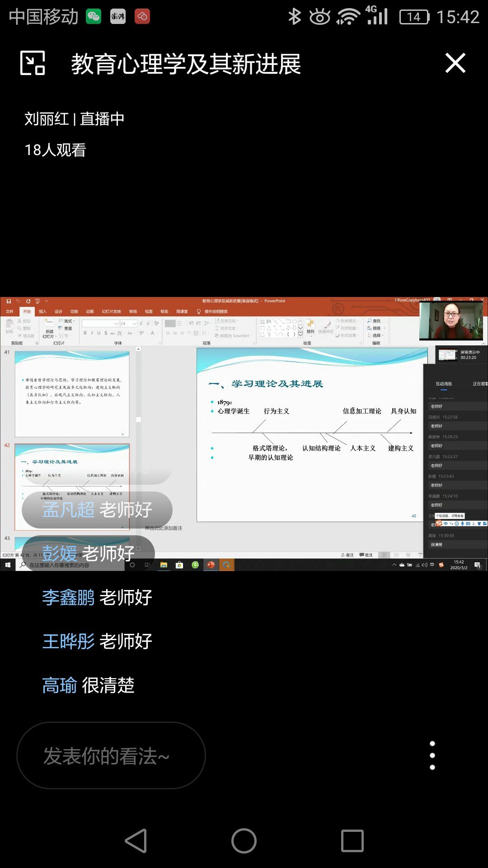The width and height of the screenshot is (488, 868).
Task: Toggle italic formatting in font group
Action: [x=92, y=333]
